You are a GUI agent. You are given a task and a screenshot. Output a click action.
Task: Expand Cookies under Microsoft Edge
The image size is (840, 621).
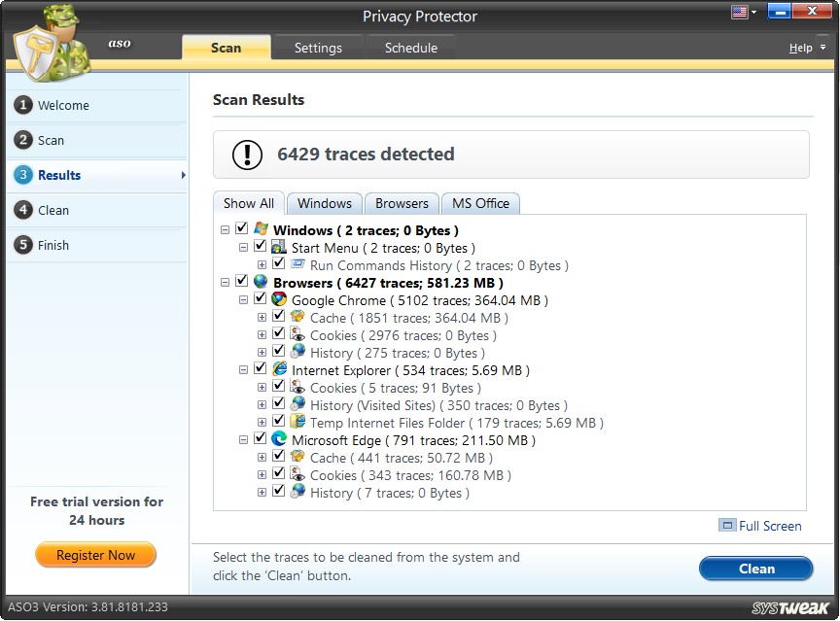pyautogui.click(x=261, y=474)
